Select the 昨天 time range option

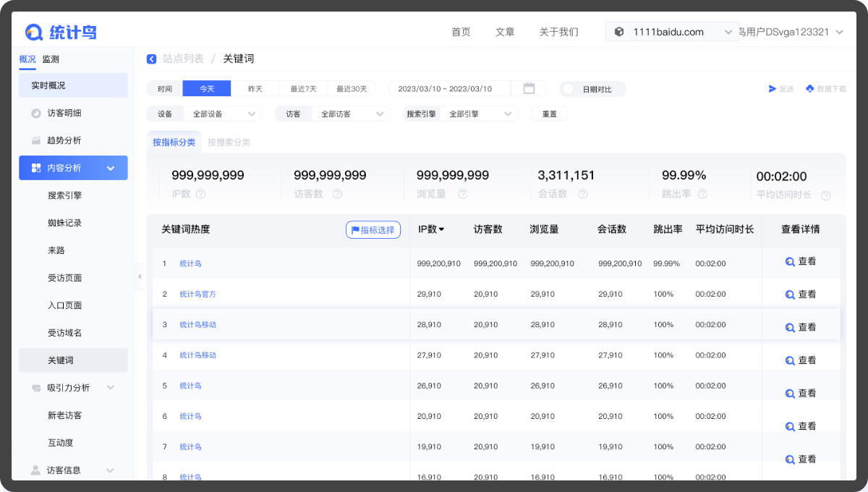[x=255, y=89]
